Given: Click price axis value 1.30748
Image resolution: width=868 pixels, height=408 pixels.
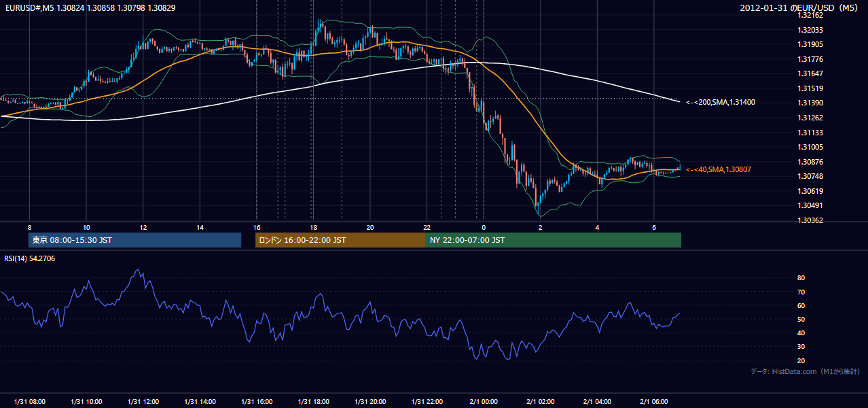Looking at the screenshot, I should (x=810, y=176).
